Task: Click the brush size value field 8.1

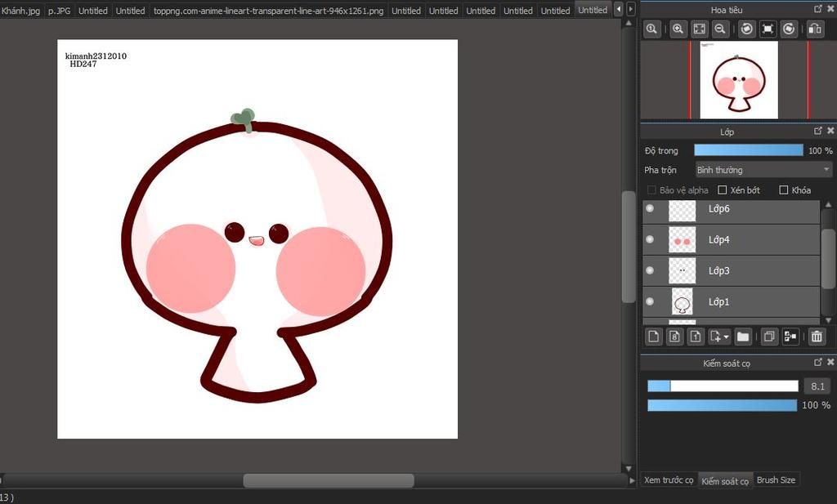Action: pos(817,386)
